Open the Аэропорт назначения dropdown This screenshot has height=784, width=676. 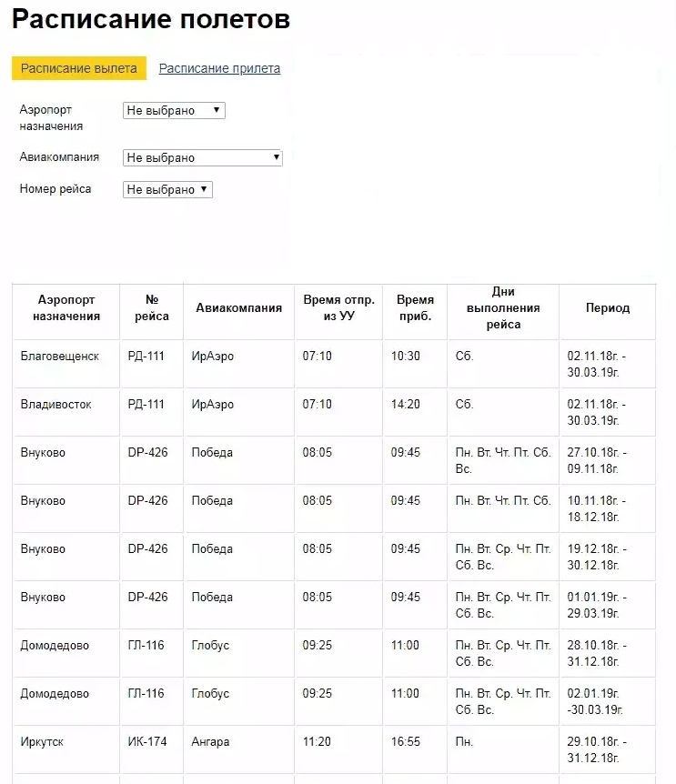[x=174, y=110]
